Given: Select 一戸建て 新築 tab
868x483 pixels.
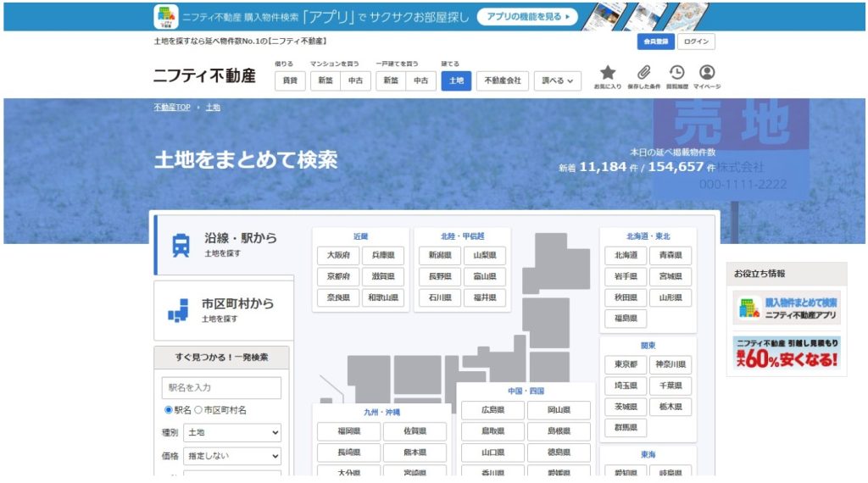Looking at the screenshot, I should click(x=391, y=80).
